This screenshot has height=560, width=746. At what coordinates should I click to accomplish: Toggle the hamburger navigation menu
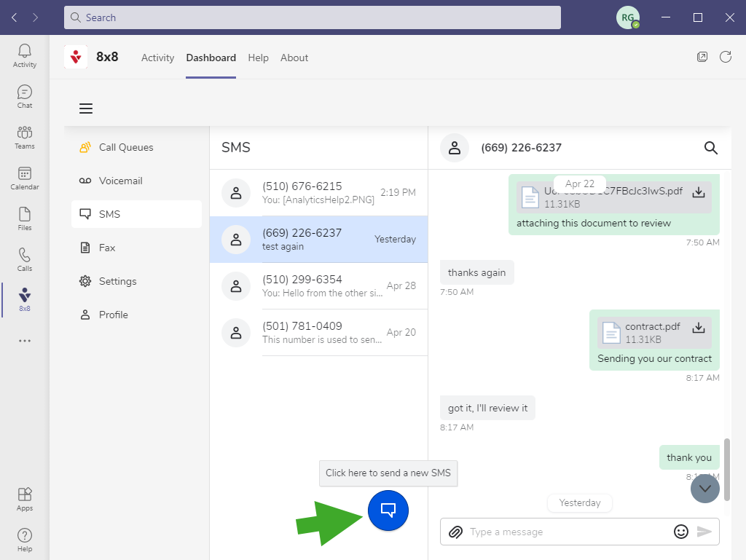pos(86,109)
